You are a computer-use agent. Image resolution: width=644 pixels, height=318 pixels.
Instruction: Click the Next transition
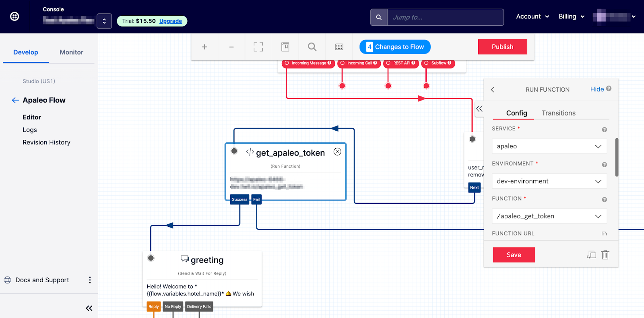(475, 187)
